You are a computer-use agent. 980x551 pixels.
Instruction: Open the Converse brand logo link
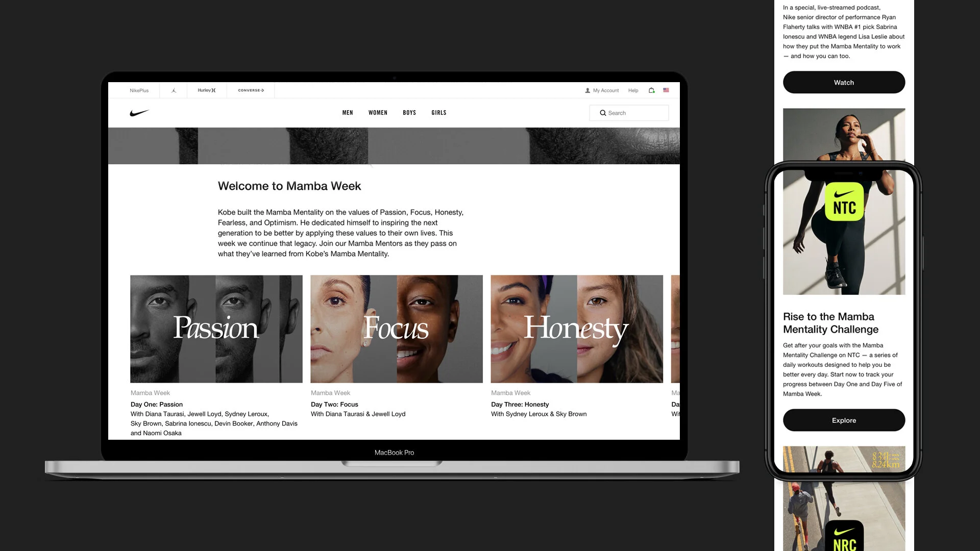point(251,90)
